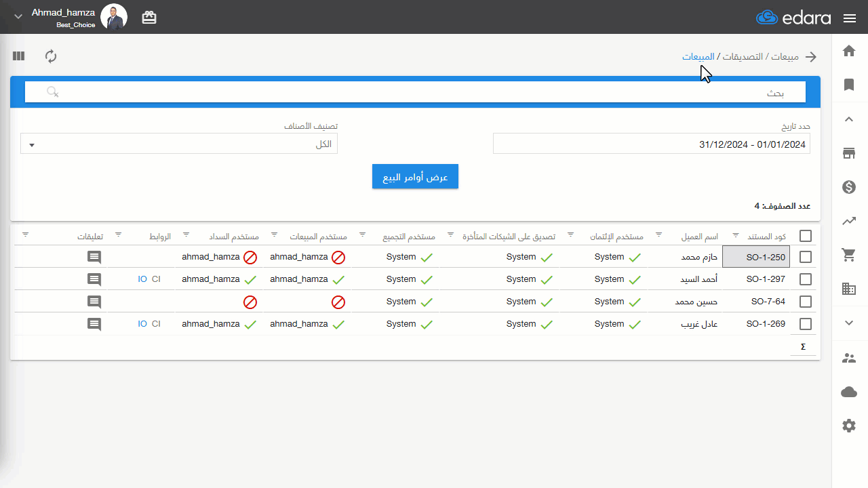
Task: Open the dollar finance icon in sidebar
Action: click(x=849, y=187)
